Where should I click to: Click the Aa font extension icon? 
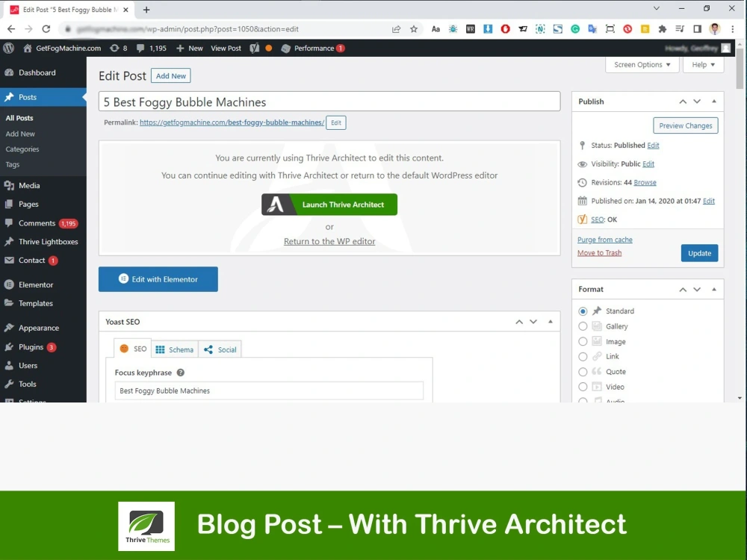[436, 29]
